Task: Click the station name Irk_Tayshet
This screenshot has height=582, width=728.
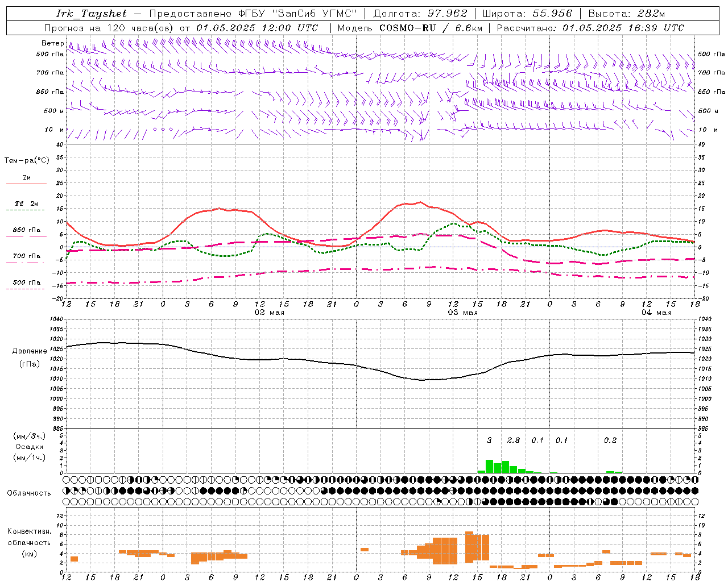Action: (92, 14)
